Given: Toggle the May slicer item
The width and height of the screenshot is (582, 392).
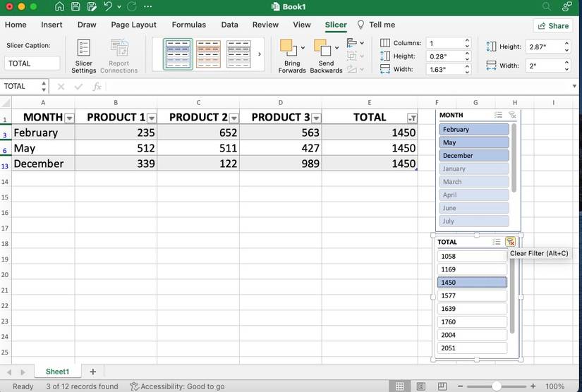Looking at the screenshot, I should tap(473, 142).
